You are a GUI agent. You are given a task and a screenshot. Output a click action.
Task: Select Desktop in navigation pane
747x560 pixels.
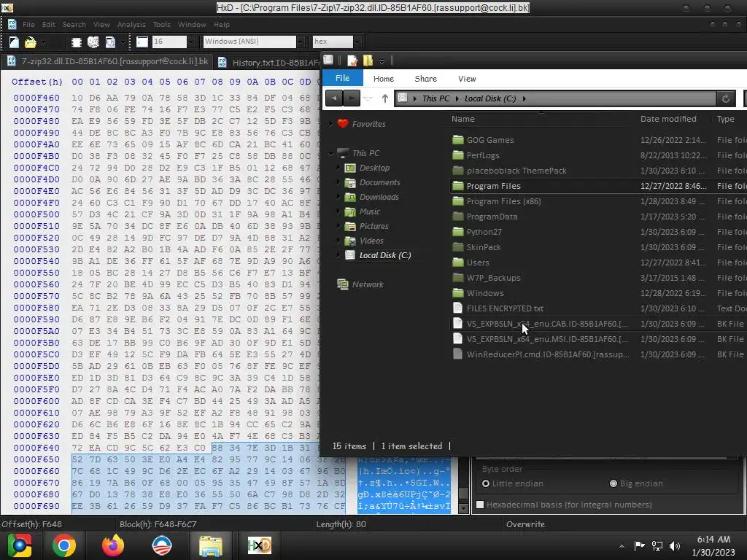click(374, 168)
